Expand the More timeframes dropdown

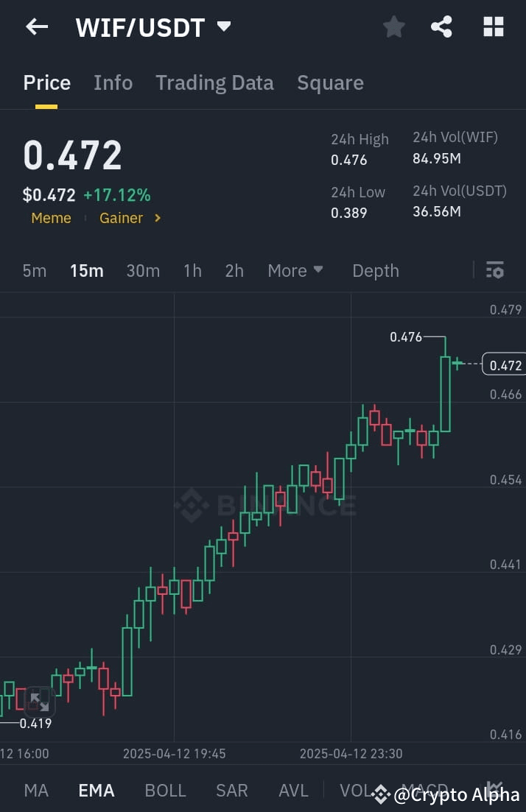[295, 270]
